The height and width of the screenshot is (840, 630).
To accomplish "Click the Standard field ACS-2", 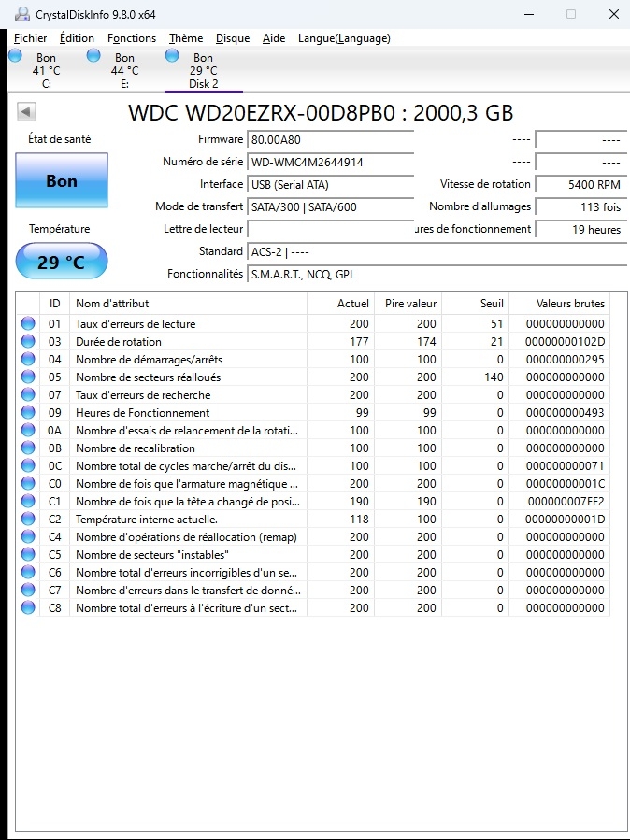I will click(x=437, y=251).
